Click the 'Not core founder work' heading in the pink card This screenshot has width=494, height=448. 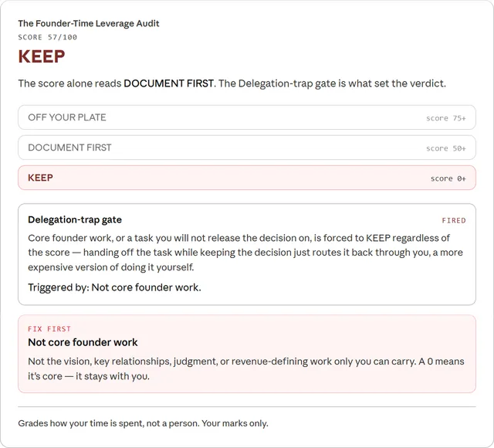point(83,342)
